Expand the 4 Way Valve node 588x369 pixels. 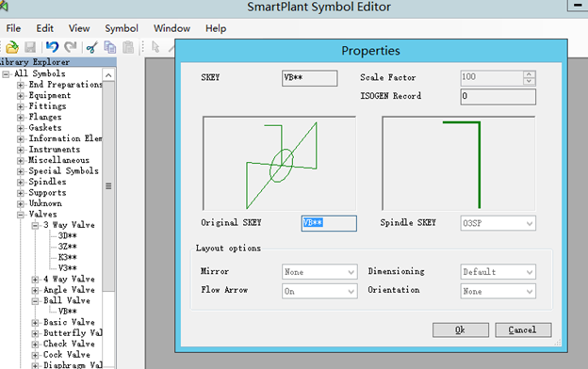(x=35, y=280)
